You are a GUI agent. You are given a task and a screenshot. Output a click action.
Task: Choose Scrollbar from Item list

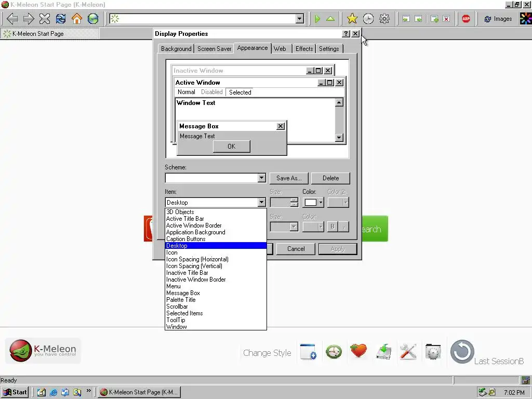click(x=216, y=307)
